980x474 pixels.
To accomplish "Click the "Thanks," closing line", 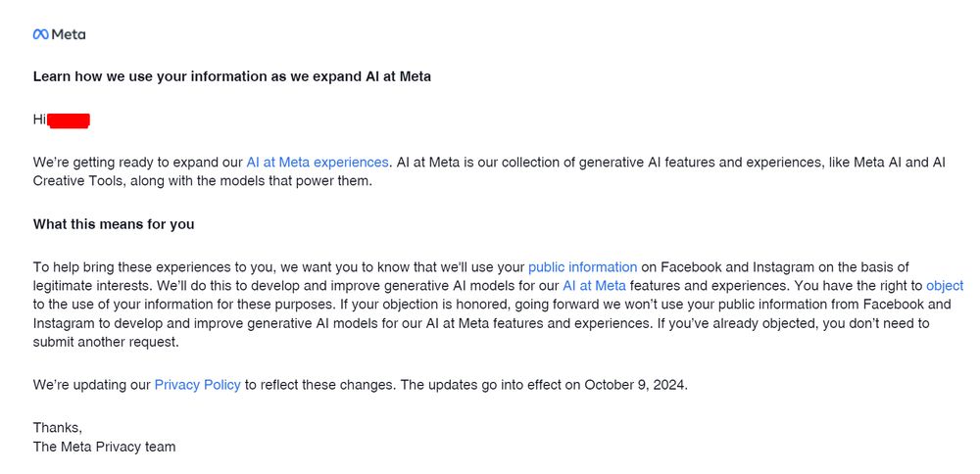I will 58,428.
